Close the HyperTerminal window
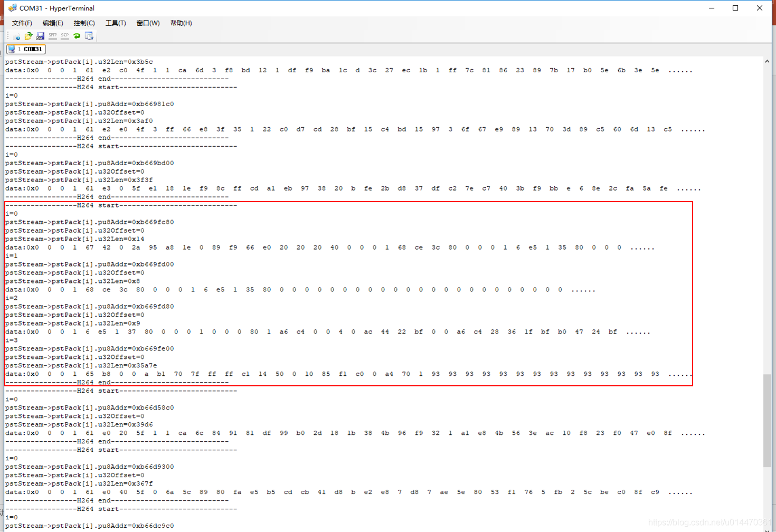776x532 pixels. pos(759,8)
